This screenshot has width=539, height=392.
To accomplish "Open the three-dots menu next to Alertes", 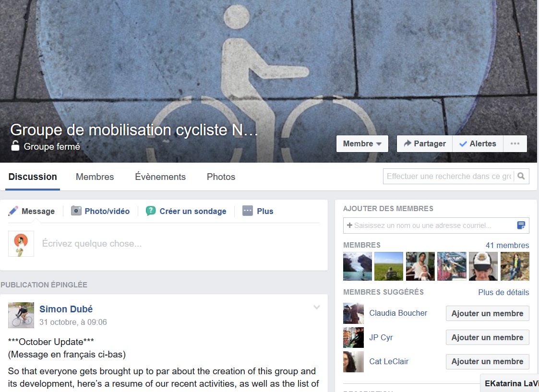I will (515, 143).
